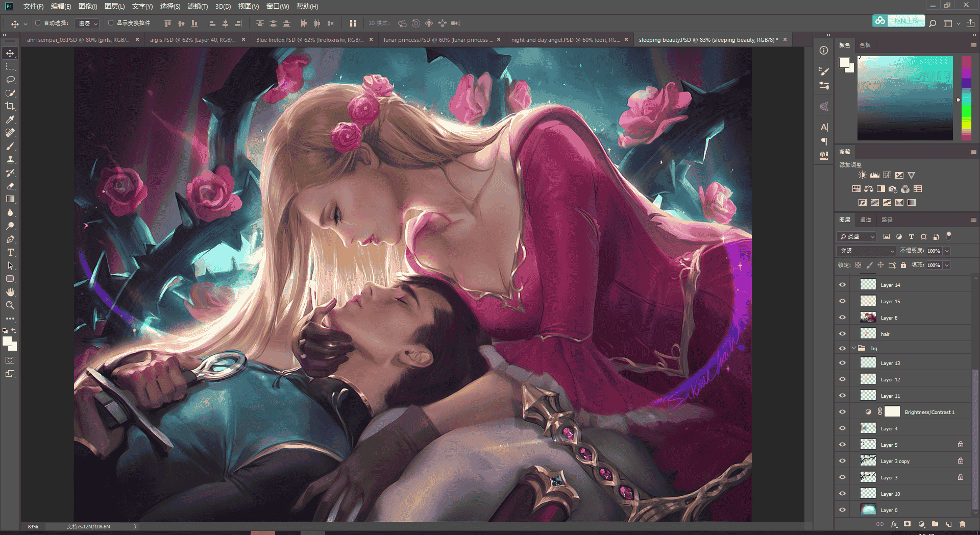Switch to the Channels (通道) tab
The width and height of the screenshot is (980, 535).
[x=866, y=220]
